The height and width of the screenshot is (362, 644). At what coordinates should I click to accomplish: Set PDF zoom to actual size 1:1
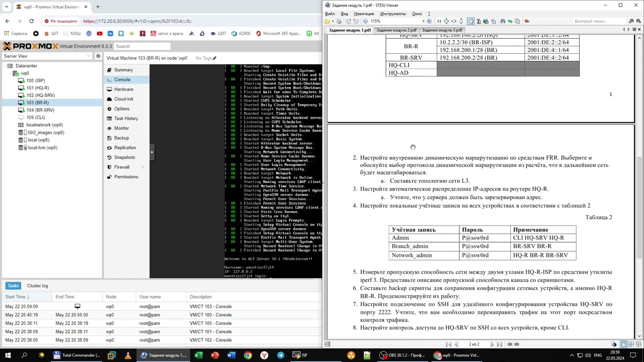tap(439, 21)
